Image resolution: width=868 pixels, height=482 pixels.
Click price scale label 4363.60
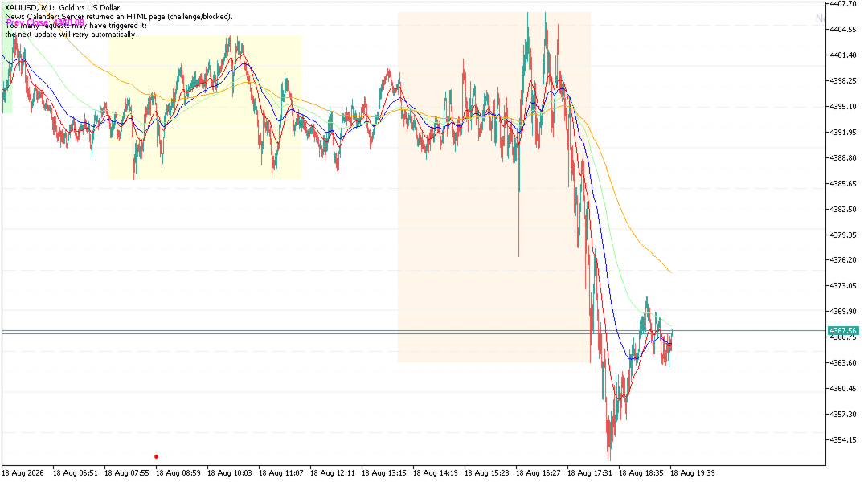842,363
